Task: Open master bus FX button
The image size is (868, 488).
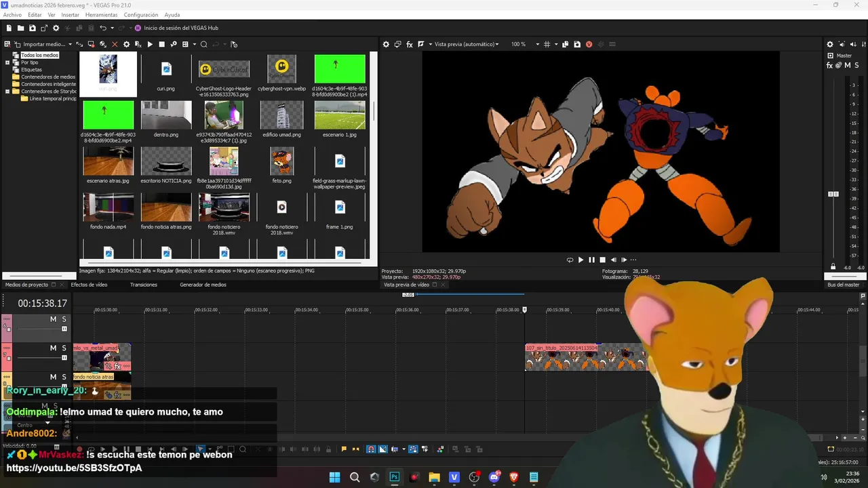Action: point(830,65)
